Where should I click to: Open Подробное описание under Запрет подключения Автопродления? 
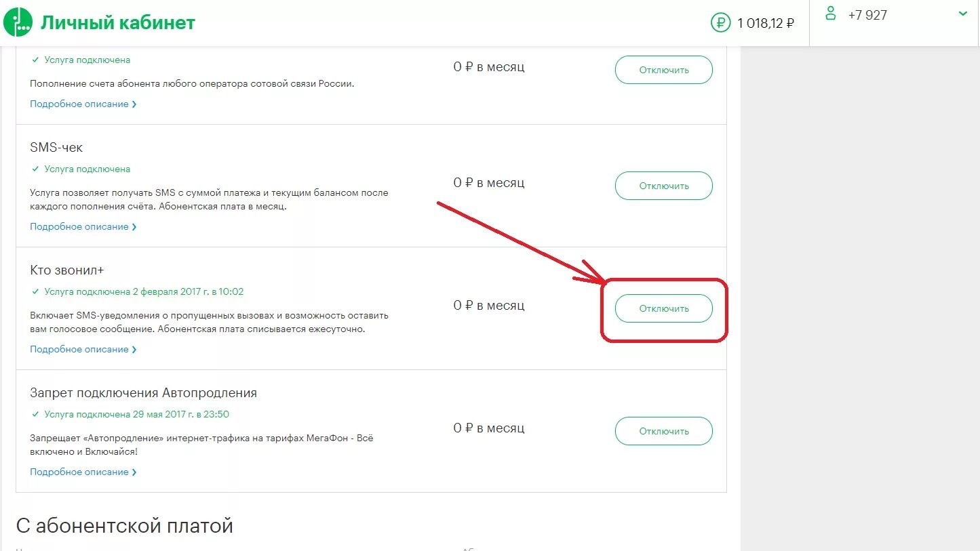[83, 472]
